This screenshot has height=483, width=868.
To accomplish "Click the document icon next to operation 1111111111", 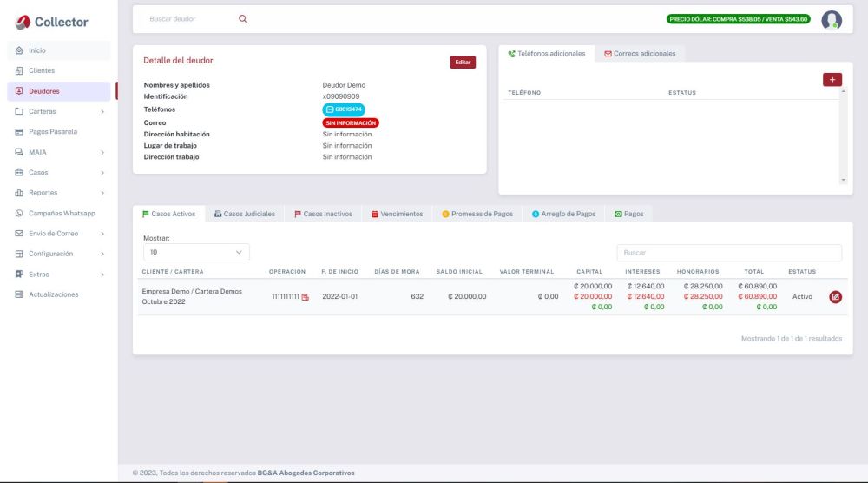I will tap(305, 297).
